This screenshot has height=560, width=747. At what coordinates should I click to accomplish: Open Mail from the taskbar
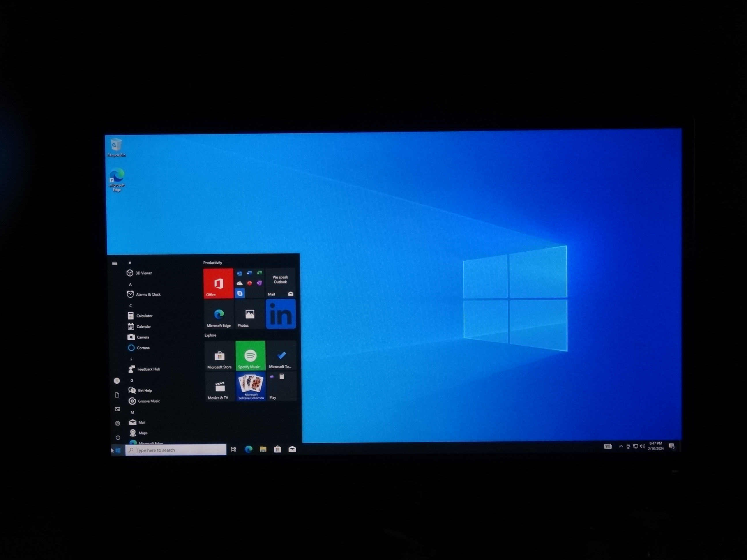click(292, 449)
